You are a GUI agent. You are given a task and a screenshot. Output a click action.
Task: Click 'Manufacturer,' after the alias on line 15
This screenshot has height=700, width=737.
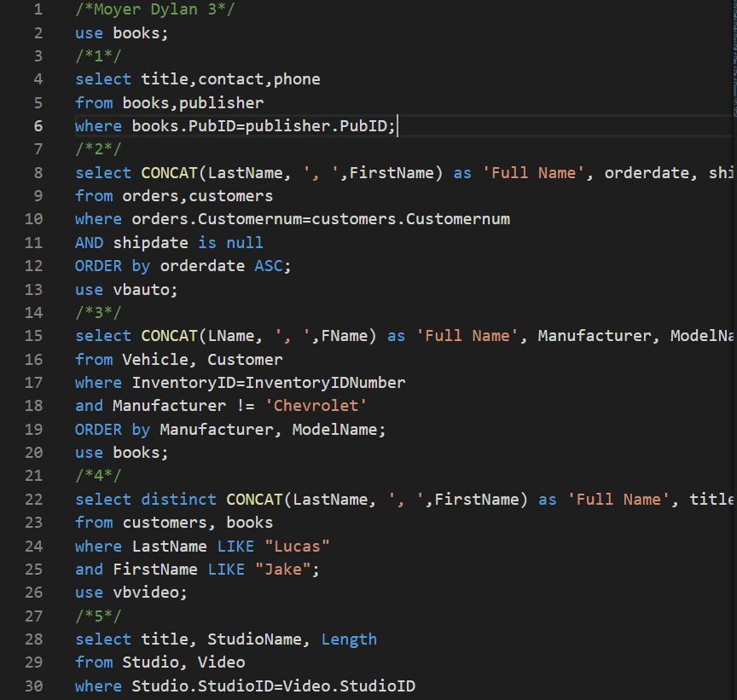[x=599, y=336]
